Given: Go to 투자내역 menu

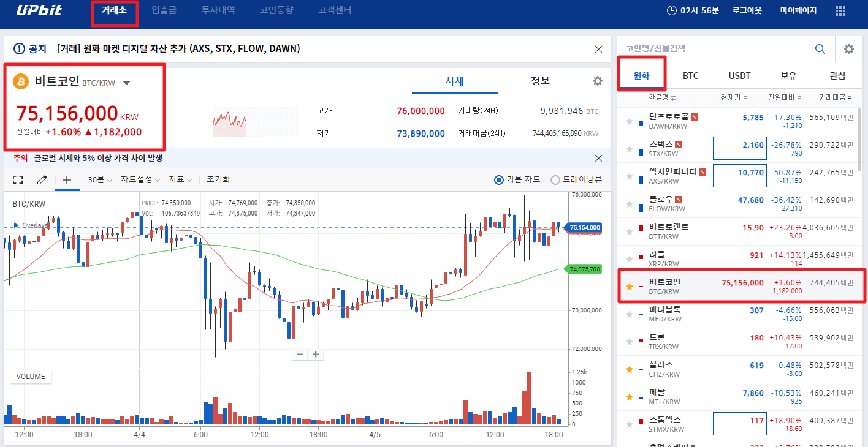Looking at the screenshot, I should point(218,10).
